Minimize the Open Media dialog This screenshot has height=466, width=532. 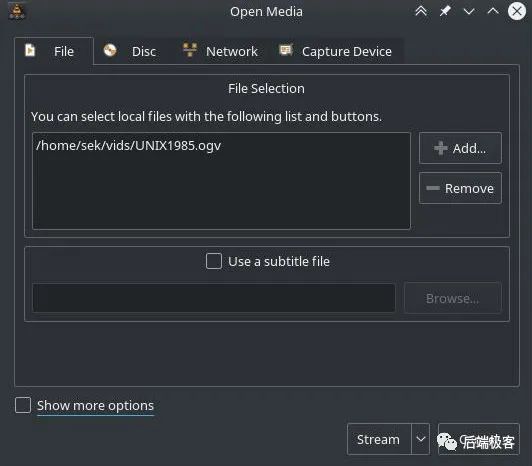click(469, 12)
